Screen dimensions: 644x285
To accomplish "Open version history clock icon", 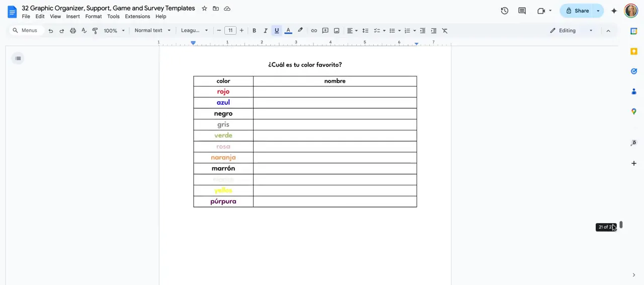I will tap(504, 11).
